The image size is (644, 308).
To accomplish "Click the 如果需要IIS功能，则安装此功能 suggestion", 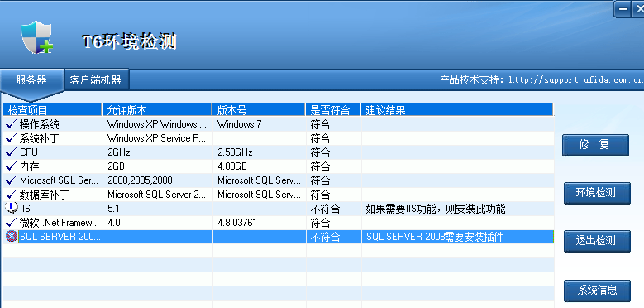I will (436, 209).
